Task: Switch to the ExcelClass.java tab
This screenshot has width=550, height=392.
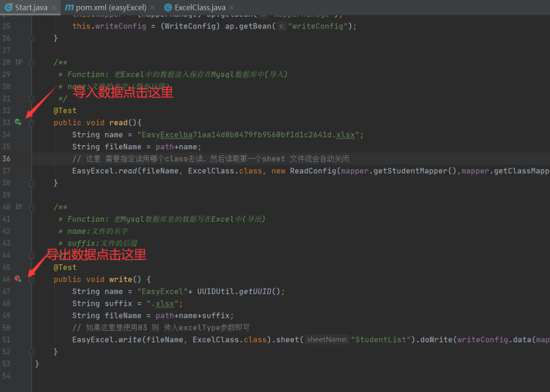Action: pos(200,8)
